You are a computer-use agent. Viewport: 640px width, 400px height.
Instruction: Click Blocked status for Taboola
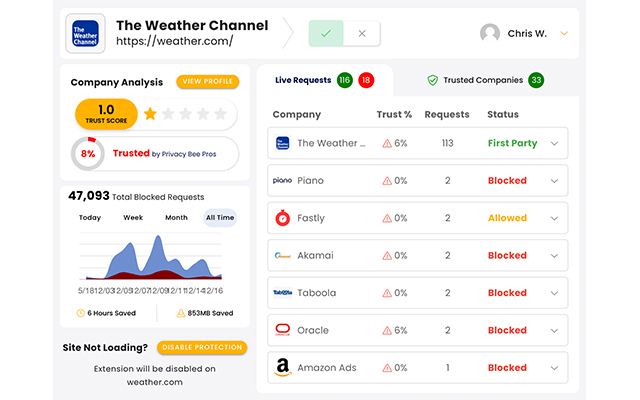tap(507, 293)
